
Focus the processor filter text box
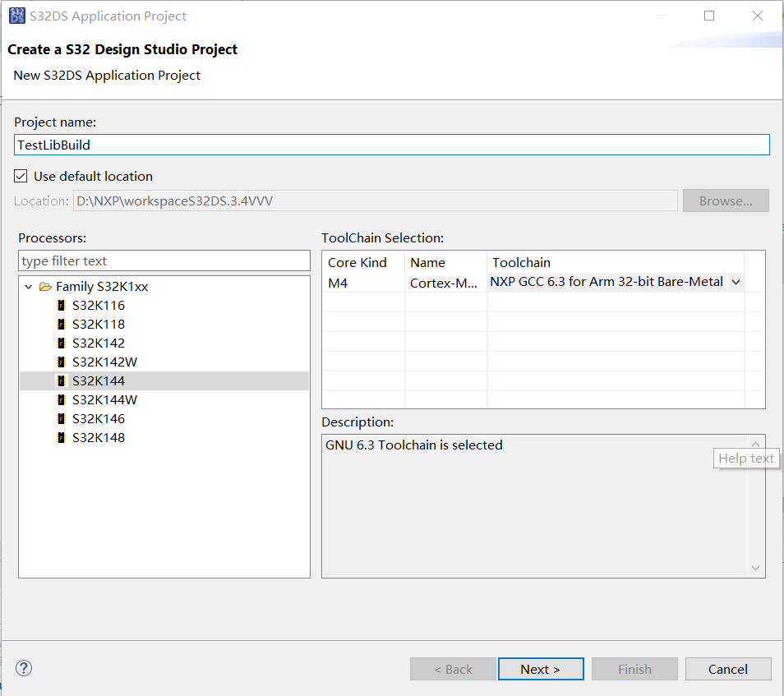pyautogui.click(x=164, y=261)
